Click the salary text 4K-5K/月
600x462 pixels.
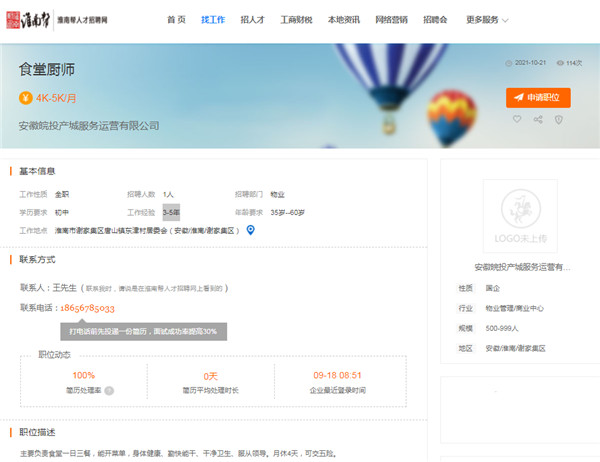56,98
